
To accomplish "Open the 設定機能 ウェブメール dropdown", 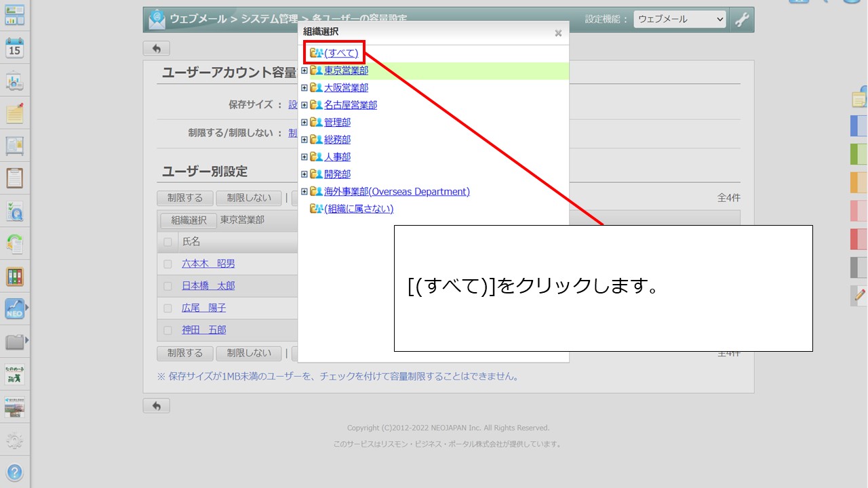I will coord(679,20).
